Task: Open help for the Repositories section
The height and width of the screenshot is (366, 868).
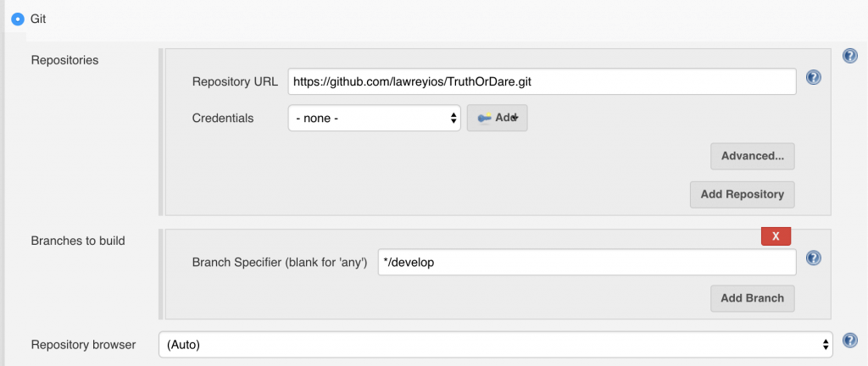Action: pyautogui.click(x=850, y=56)
